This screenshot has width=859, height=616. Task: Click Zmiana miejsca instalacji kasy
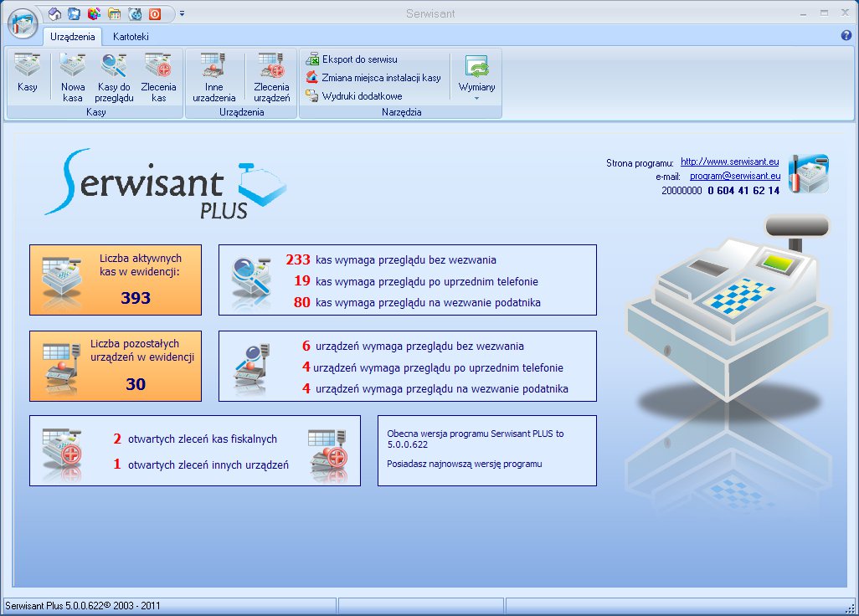373,78
